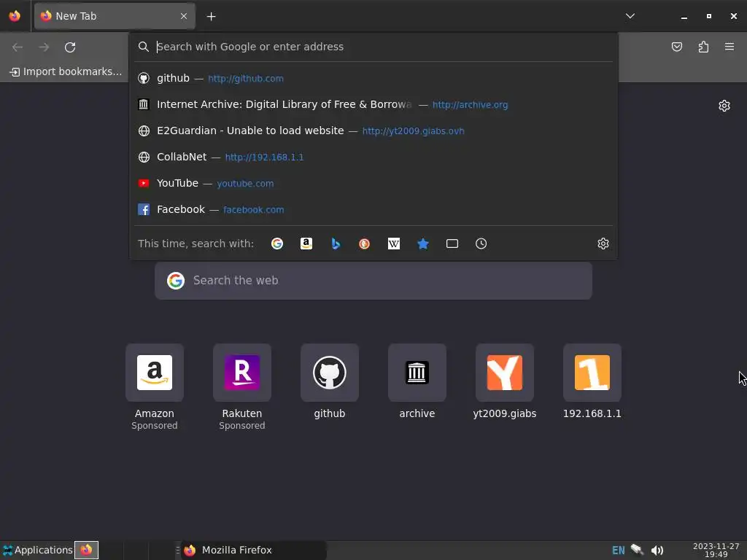Click the Search the web box
Image resolution: width=747 pixels, height=560 pixels.
pyautogui.click(x=373, y=281)
